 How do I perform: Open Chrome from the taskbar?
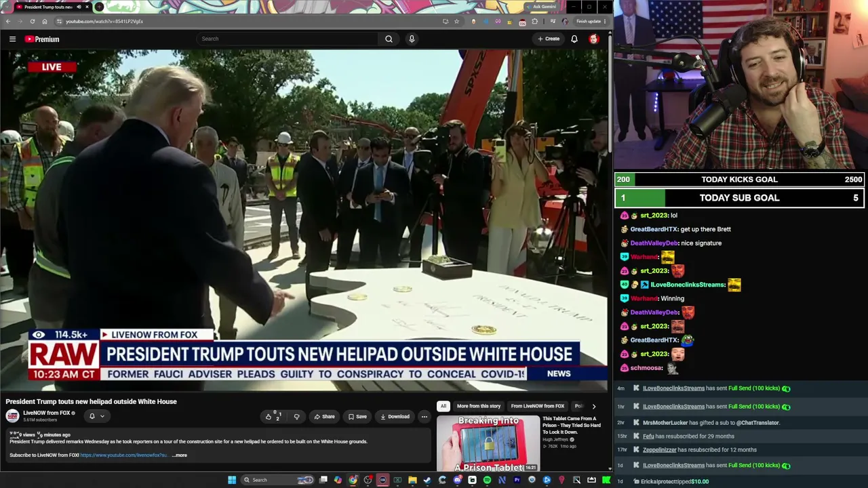tap(353, 480)
